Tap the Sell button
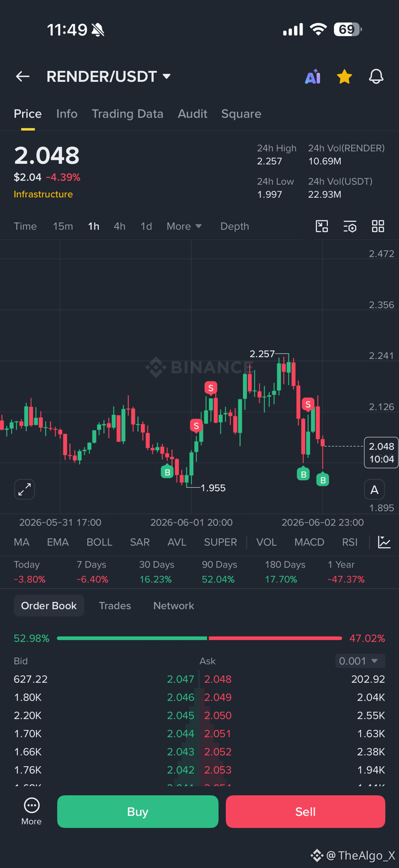Image resolution: width=399 pixels, height=868 pixels. (x=306, y=812)
